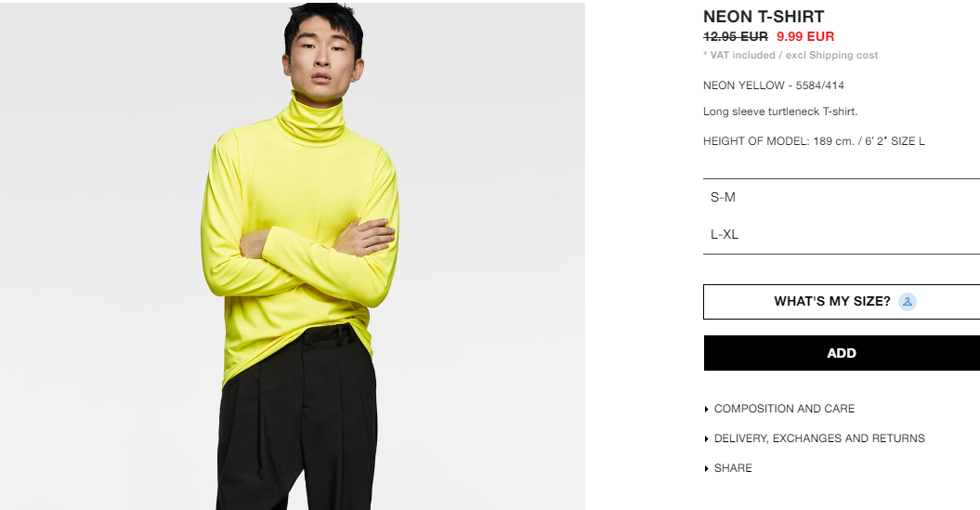
Task: Choose the L-XL size option
Action: pyautogui.click(x=842, y=234)
